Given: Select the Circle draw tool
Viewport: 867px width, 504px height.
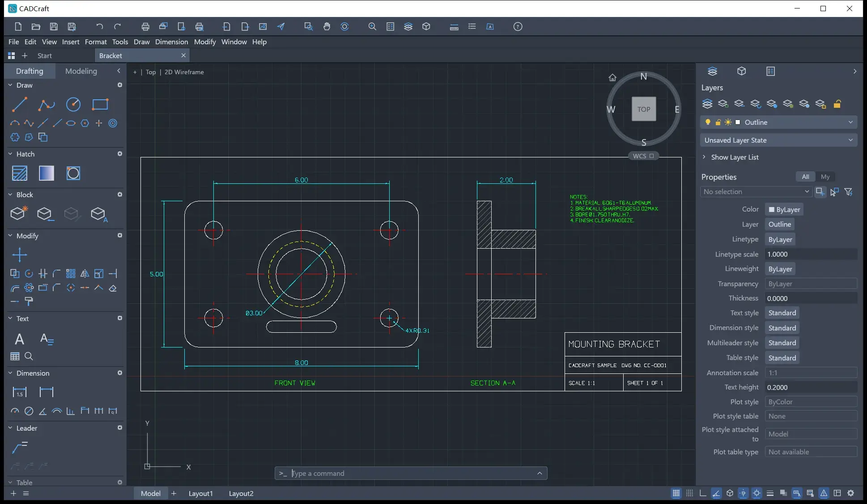Looking at the screenshot, I should point(73,105).
